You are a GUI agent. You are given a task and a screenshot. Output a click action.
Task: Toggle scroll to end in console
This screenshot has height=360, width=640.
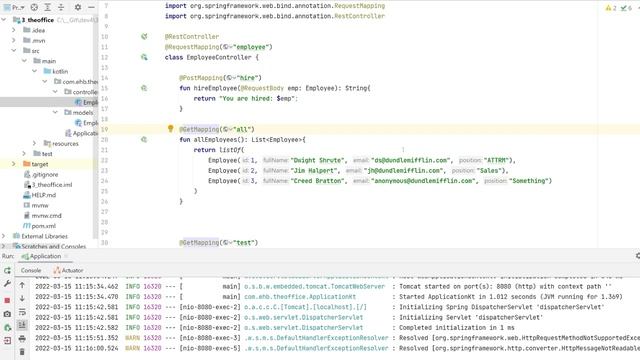22,325
